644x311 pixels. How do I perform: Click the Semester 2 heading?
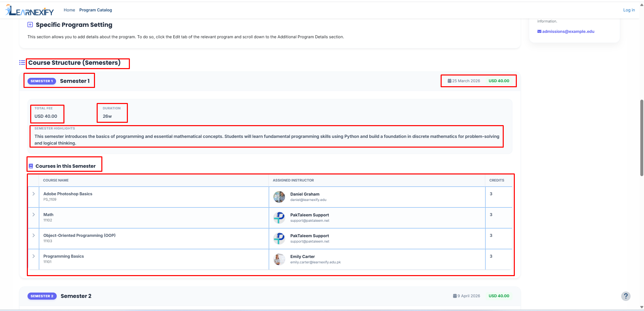click(76, 296)
